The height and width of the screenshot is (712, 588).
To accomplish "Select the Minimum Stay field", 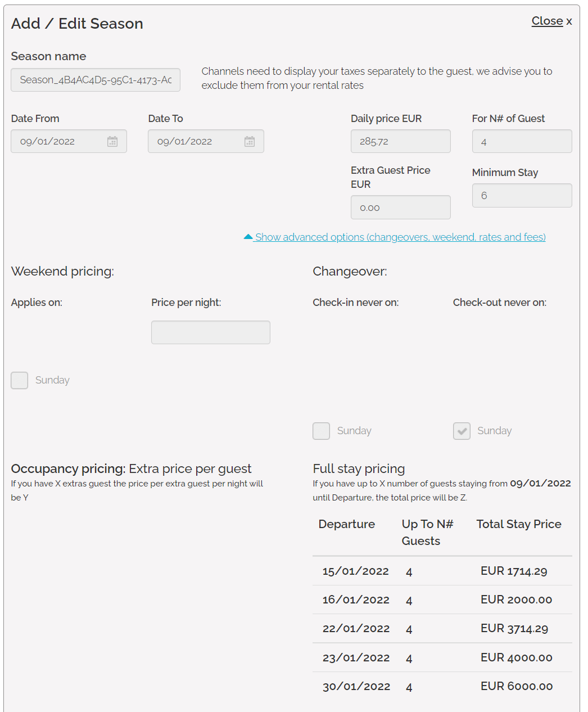I will [x=522, y=196].
